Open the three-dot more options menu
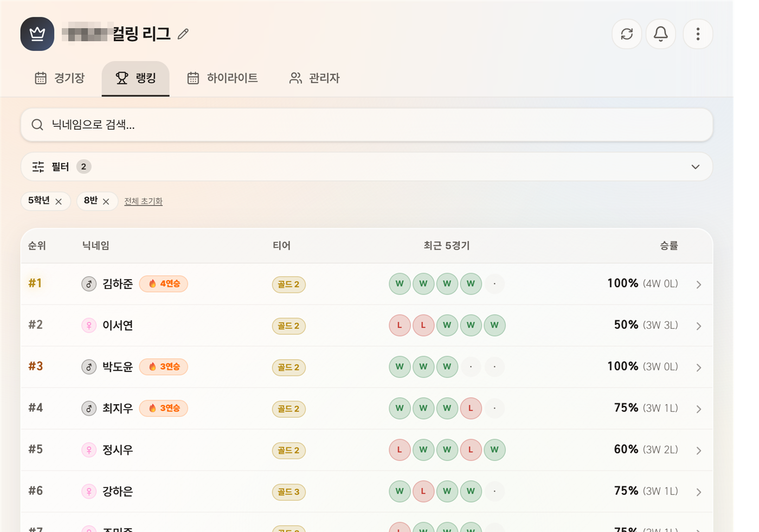 pos(698,34)
